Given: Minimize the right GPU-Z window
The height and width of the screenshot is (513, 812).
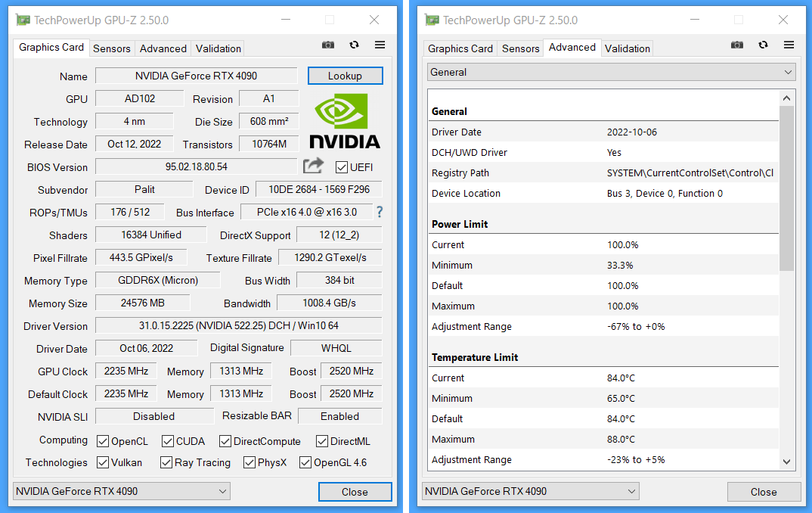Looking at the screenshot, I should point(695,20).
